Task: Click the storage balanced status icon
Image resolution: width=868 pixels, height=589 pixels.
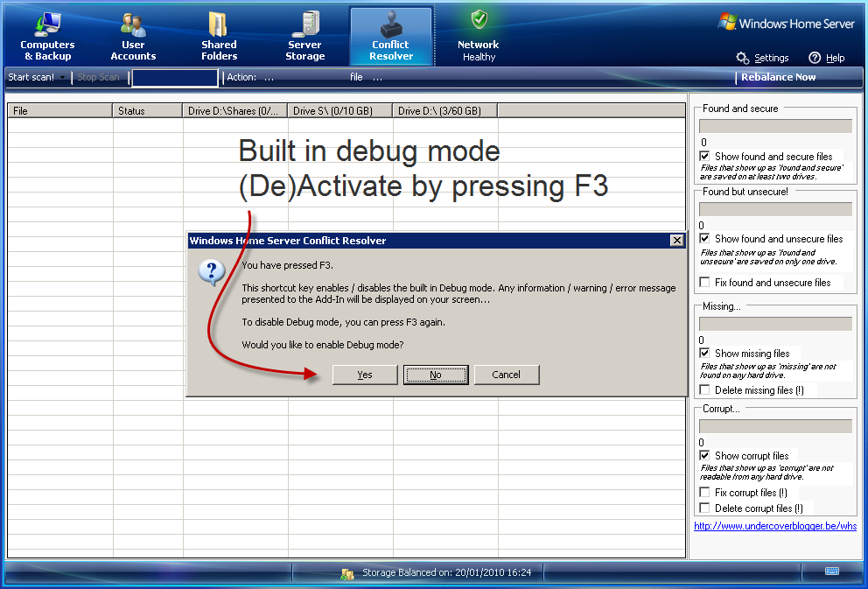Action: [x=347, y=573]
